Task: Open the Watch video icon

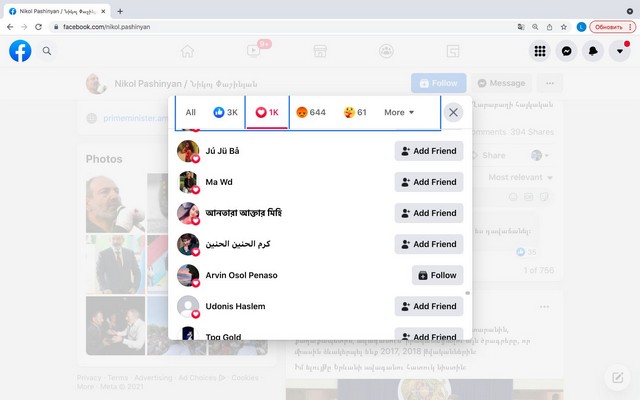Action: (x=253, y=51)
